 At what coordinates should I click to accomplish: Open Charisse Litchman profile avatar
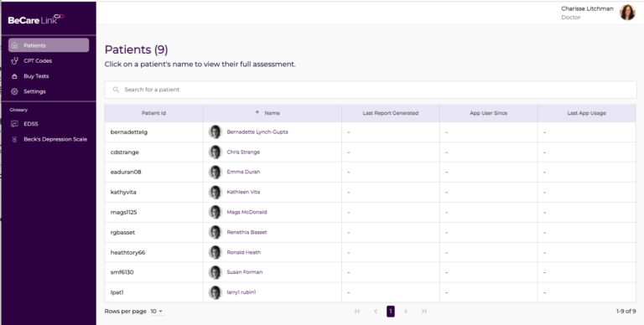pos(627,13)
